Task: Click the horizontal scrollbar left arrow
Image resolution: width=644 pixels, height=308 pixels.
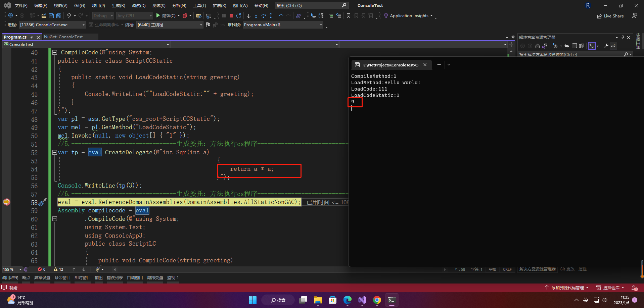Action: point(115,269)
